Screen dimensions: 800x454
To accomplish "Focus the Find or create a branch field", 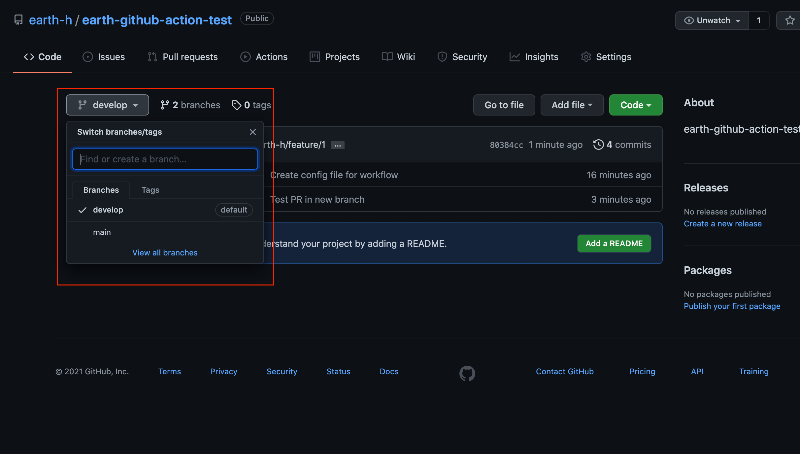I will pyautogui.click(x=165, y=159).
